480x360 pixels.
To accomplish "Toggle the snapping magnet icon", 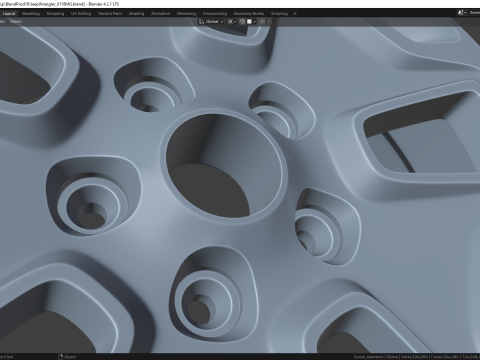I will coord(242,22).
